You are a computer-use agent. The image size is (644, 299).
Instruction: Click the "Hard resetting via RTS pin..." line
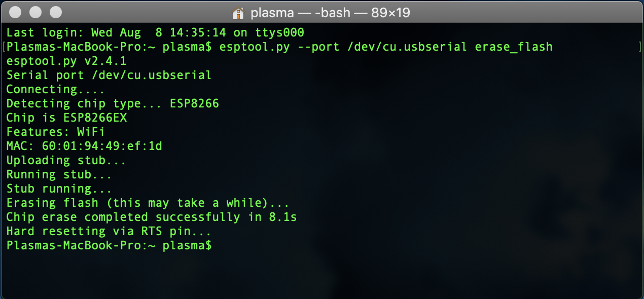(x=109, y=232)
